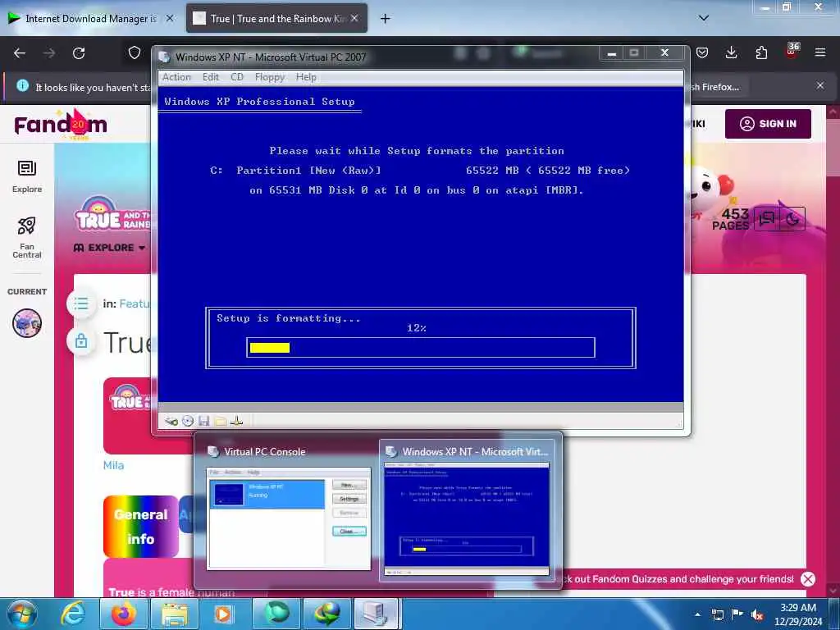Screen dimensions: 840x630
Task: Open a new Firefox tab
Action: tap(385, 19)
